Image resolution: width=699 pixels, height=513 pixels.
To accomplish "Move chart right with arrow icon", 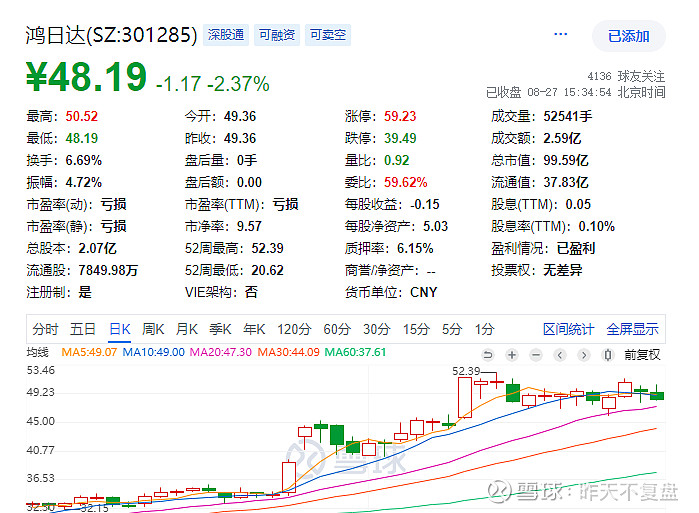I will (584, 355).
